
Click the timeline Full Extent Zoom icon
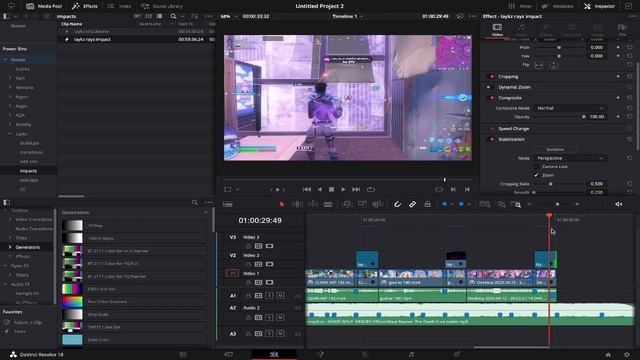coord(484,204)
